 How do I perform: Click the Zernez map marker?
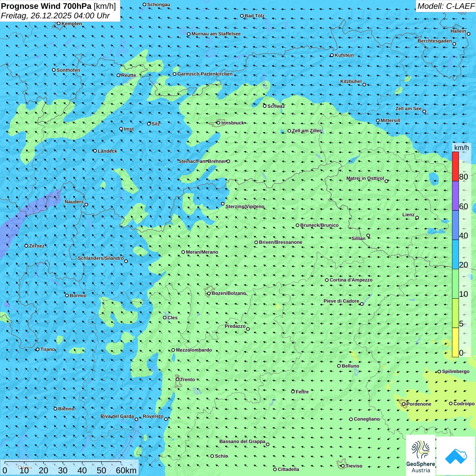(26, 246)
